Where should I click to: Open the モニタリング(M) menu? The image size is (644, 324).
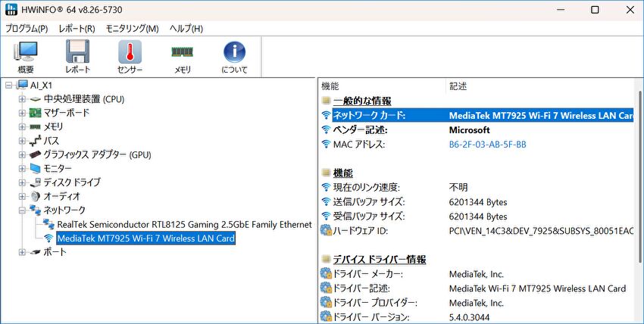[132, 29]
